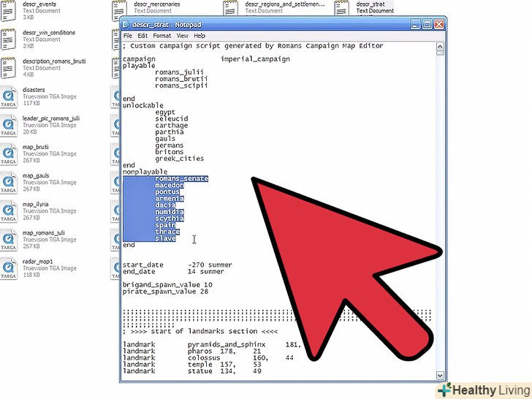This screenshot has width=532, height=399.
Task: Place cursor on egypt line
Action: (165, 112)
